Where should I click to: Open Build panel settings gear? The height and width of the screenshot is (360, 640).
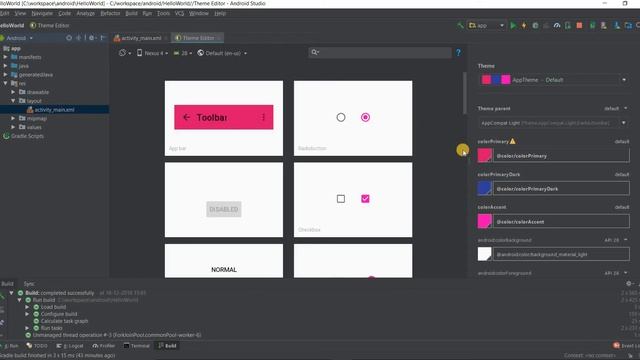[x=629, y=283]
